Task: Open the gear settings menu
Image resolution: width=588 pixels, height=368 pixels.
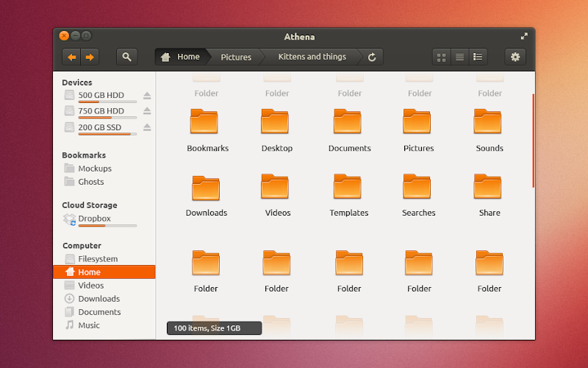Action: pyautogui.click(x=515, y=57)
